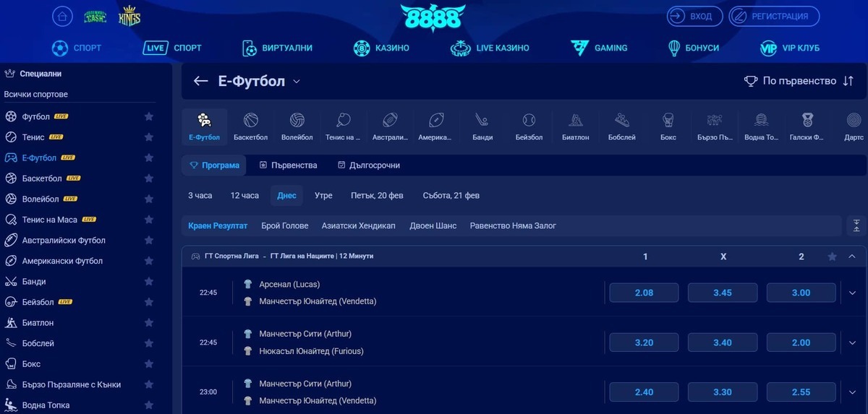Expand more markets for 23:00 match
The image size is (868, 414).
[852, 392]
